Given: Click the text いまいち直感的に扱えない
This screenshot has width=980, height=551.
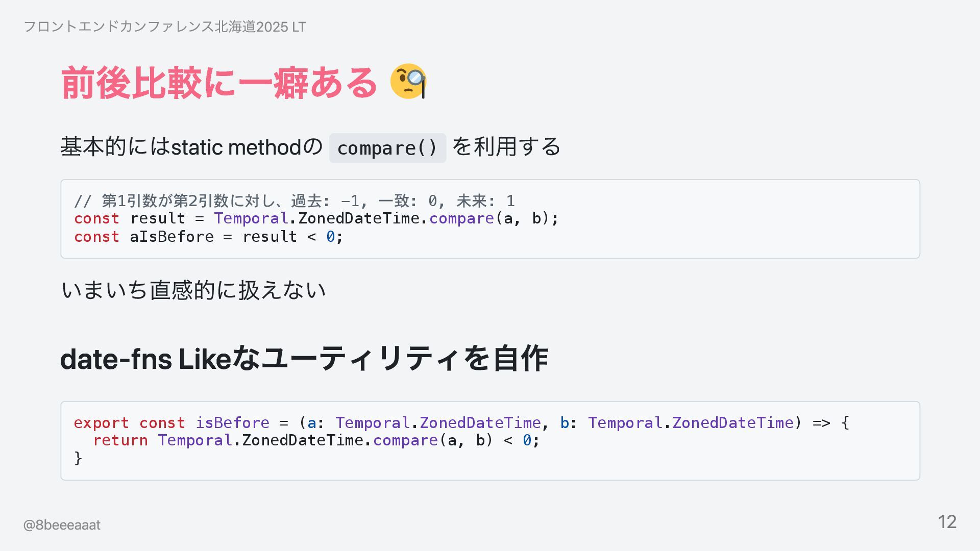Looking at the screenshot, I should pyautogui.click(x=193, y=290).
